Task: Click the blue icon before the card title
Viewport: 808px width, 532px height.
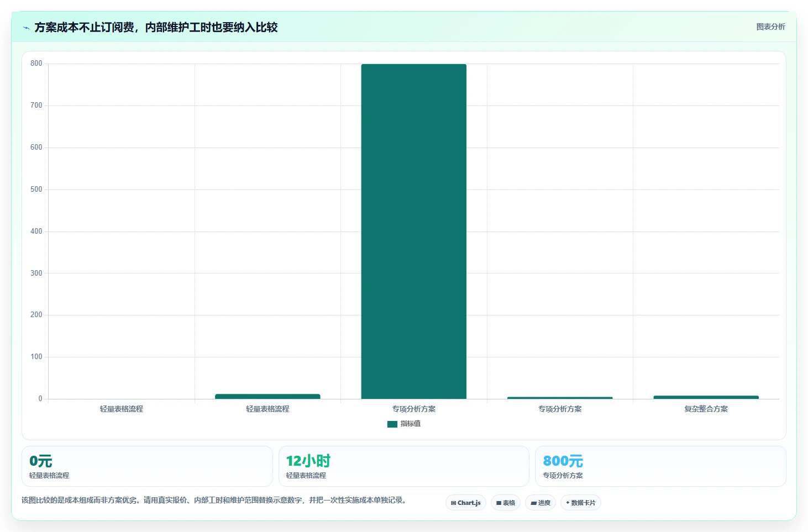Action: [26, 28]
